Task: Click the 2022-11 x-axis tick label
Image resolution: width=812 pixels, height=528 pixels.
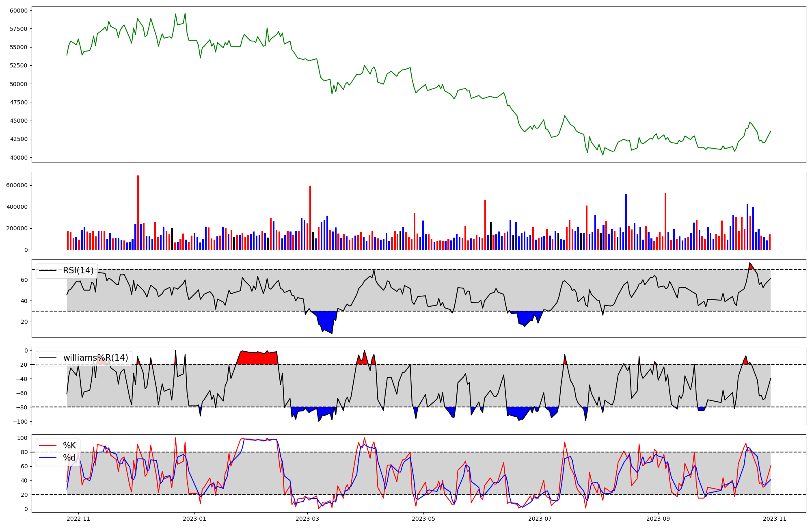Action: 78,519
